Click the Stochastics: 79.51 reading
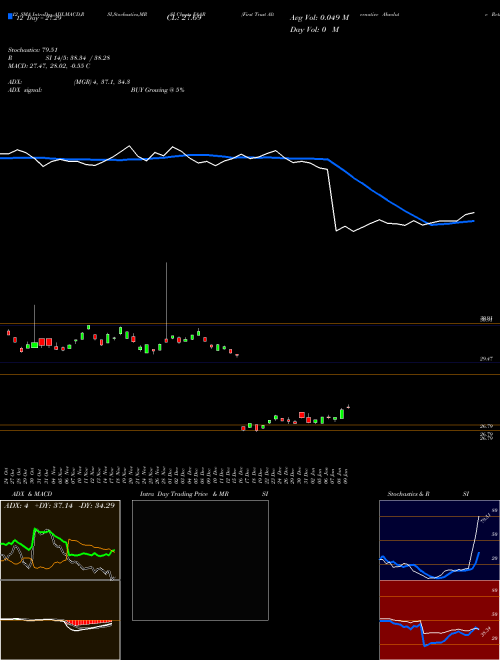This screenshot has height=660, width=500. coord(32,50)
